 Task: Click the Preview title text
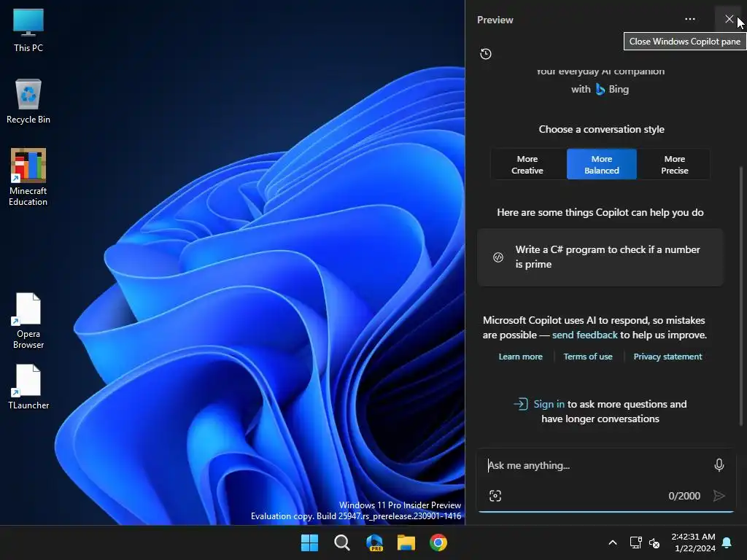pos(495,20)
